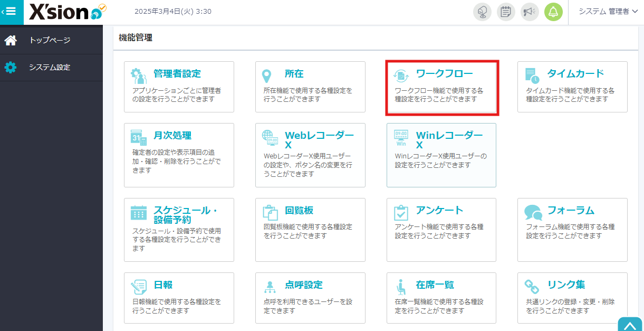
Task: Open the ワークフロー settings heading
Action: click(x=445, y=73)
